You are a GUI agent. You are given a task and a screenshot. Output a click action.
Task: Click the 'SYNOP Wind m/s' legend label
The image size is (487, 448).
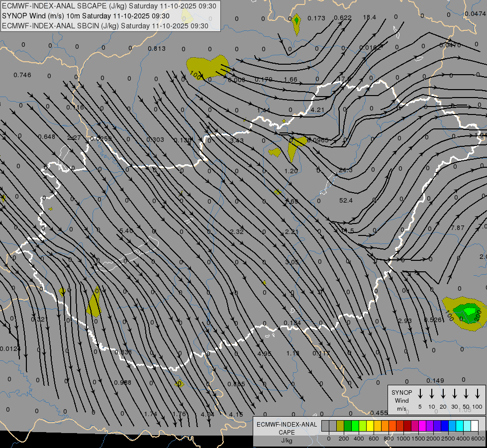(x=401, y=400)
